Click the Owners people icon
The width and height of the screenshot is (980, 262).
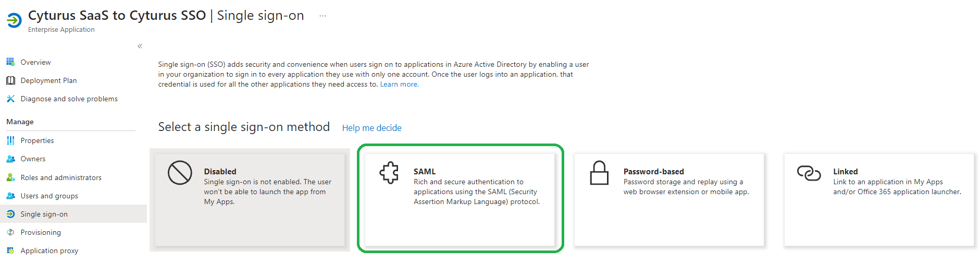pos(10,159)
